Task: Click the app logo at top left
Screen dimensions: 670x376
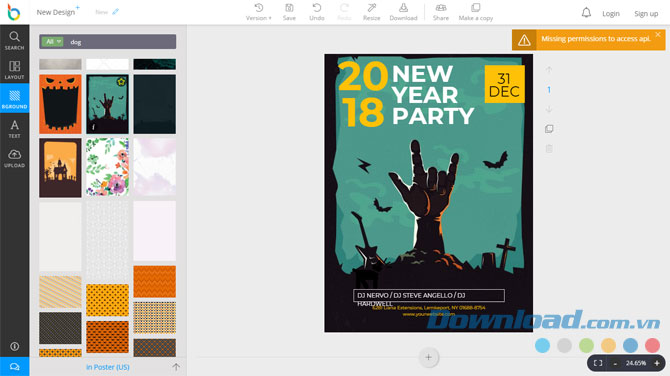Action: coord(14,12)
